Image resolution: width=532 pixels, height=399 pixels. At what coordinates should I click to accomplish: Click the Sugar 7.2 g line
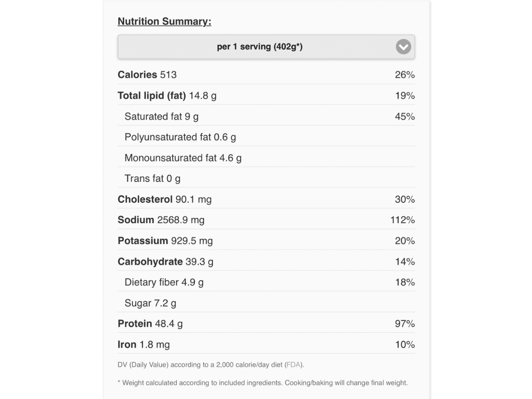[150, 303]
